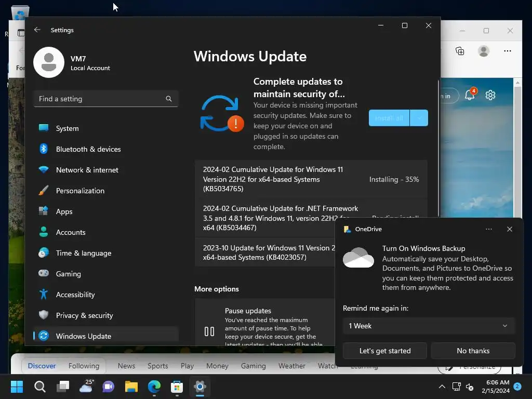
Task: Focus the Find a setting field
Action: [x=105, y=99]
